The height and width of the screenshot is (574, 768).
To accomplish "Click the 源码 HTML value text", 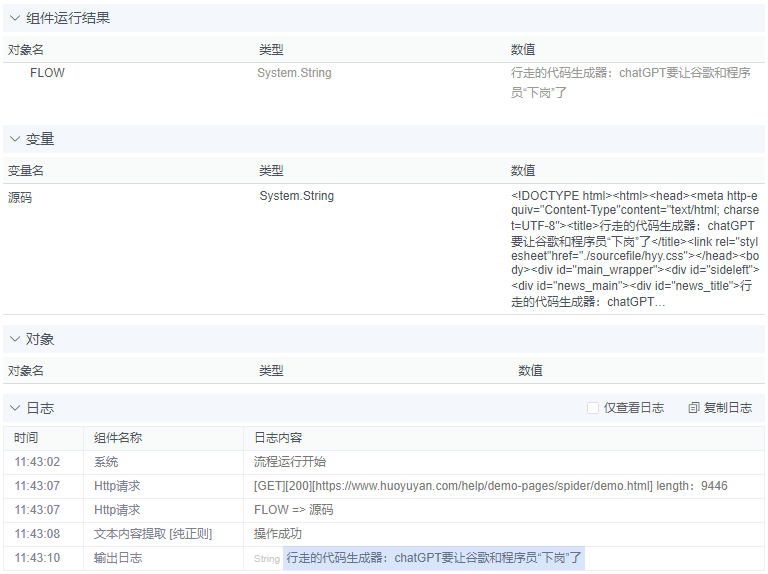I will pyautogui.click(x=634, y=248).
